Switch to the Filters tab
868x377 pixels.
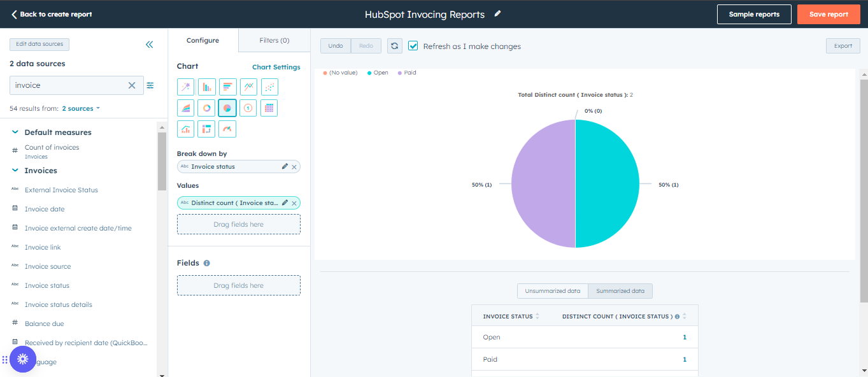[x=273, y=39]
